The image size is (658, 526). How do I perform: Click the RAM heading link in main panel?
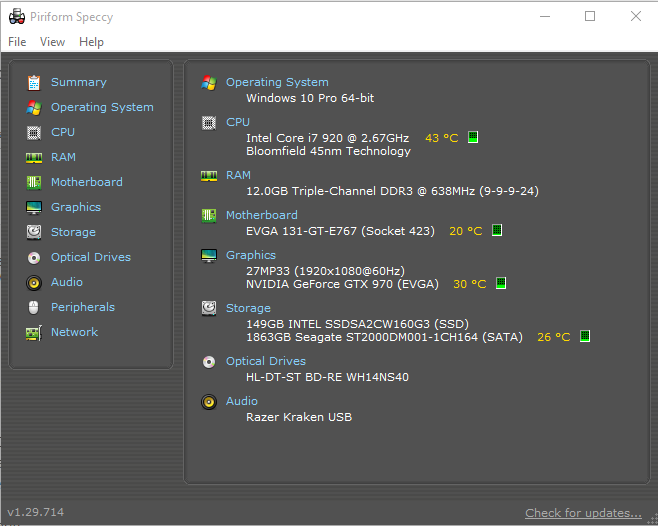pos(238,175)
